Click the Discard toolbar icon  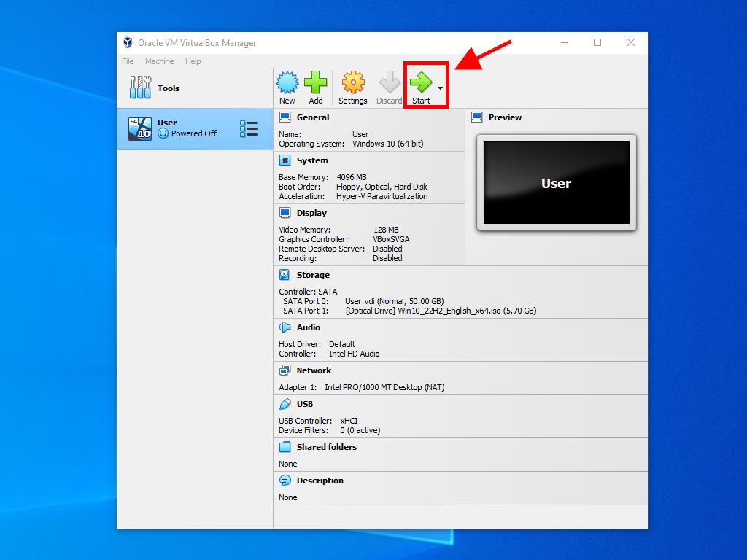click(x=389, y=83)
